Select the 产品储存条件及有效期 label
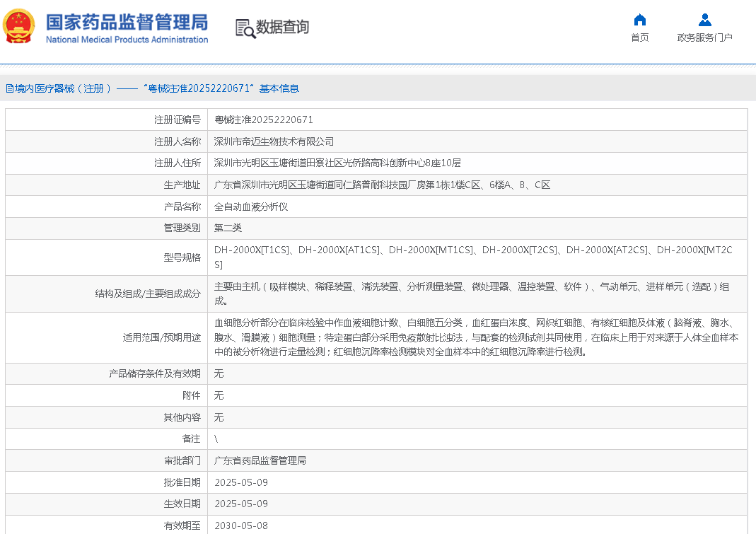Screen dimensions: 756x534 (155, 374)
